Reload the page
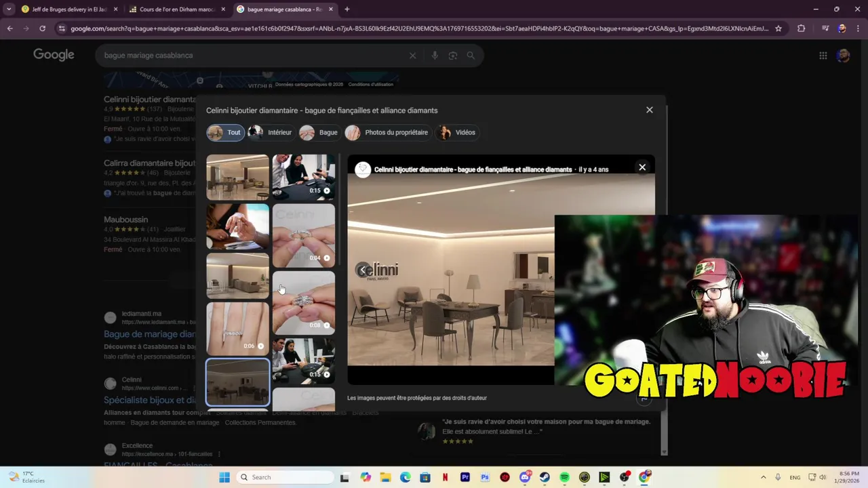Image resolution: width=868 pixels, height=488 pixels. click(x=42, y=28)
